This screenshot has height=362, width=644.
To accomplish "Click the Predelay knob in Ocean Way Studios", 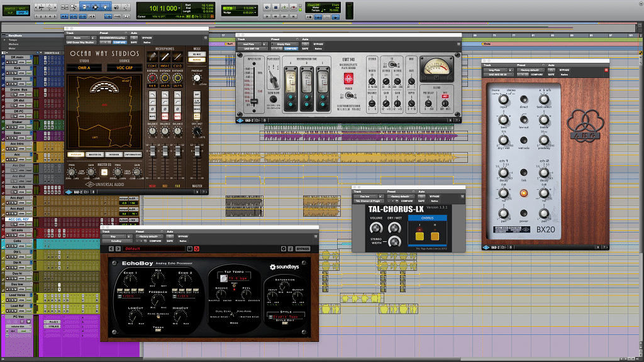I will pos(197,78).
